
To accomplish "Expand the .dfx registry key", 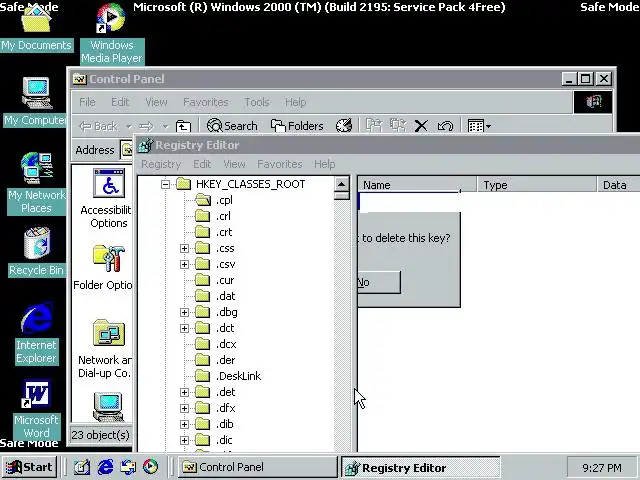I will pos(184,409).
